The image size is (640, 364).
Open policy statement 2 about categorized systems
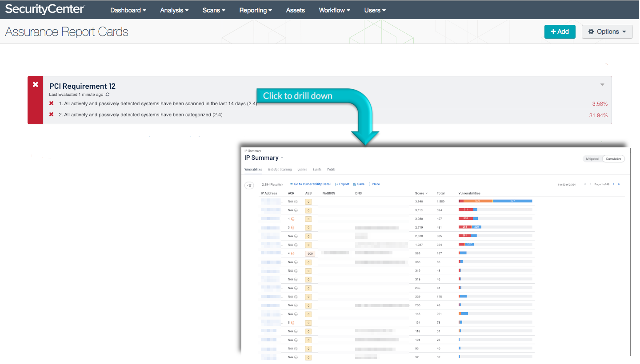(140, 115)
